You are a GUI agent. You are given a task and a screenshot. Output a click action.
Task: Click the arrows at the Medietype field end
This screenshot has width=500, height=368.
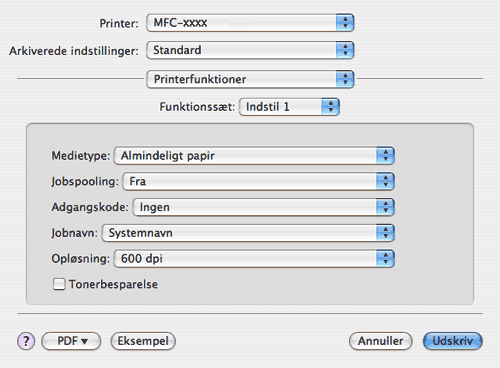386,156
